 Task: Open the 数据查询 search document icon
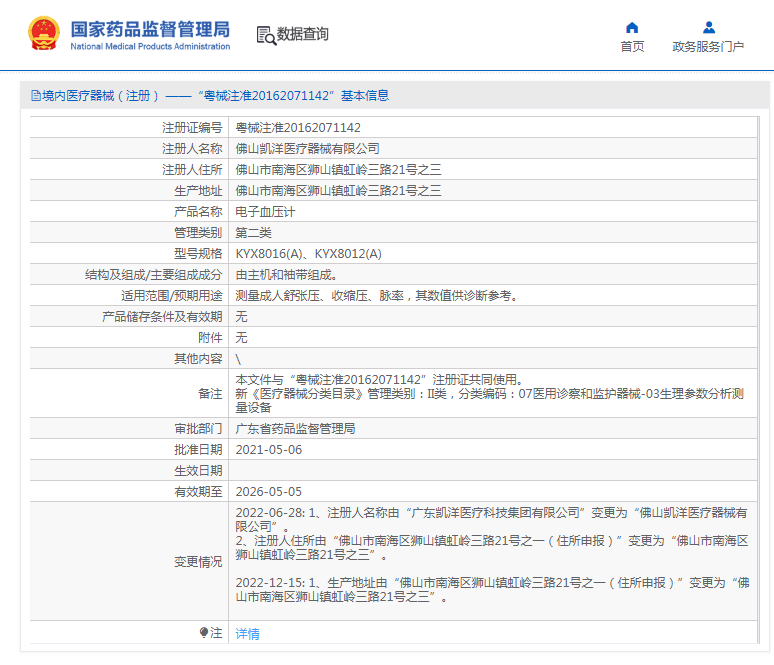coord(266,36)
